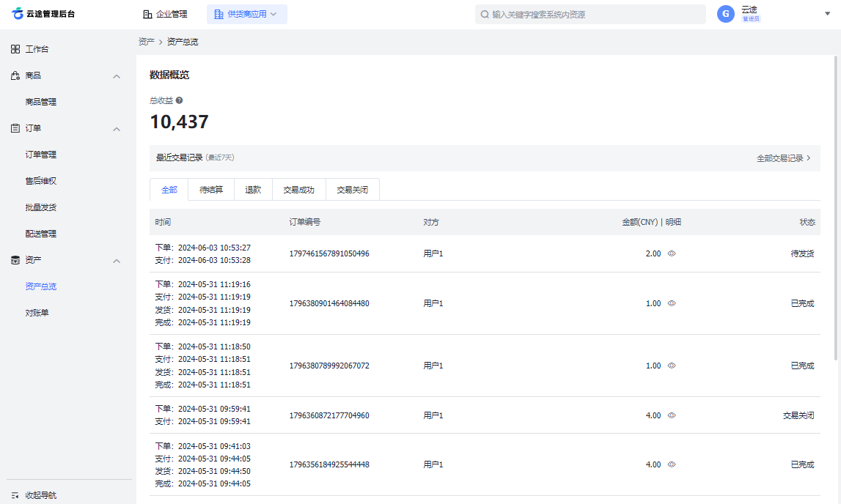View details eye icon for order 1796380901464084480
The height and width of the screenshot is (504, 841).
coord(672,304)
